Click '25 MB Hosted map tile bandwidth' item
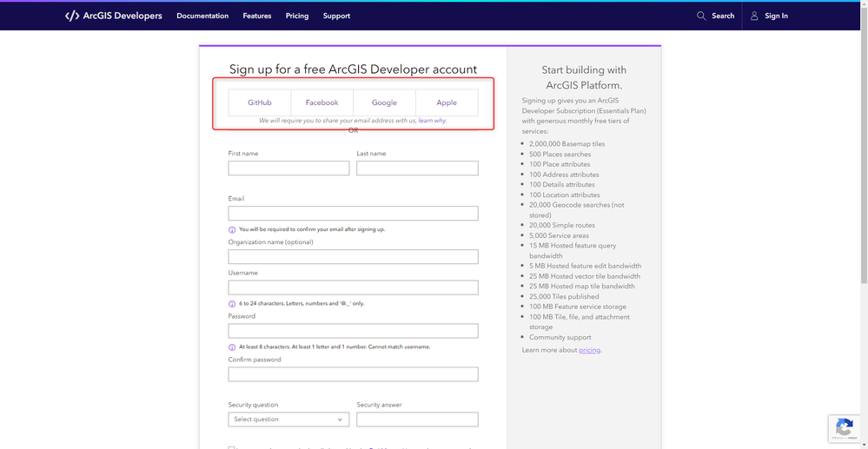The image size is (868, 449). tap(582, 287)
